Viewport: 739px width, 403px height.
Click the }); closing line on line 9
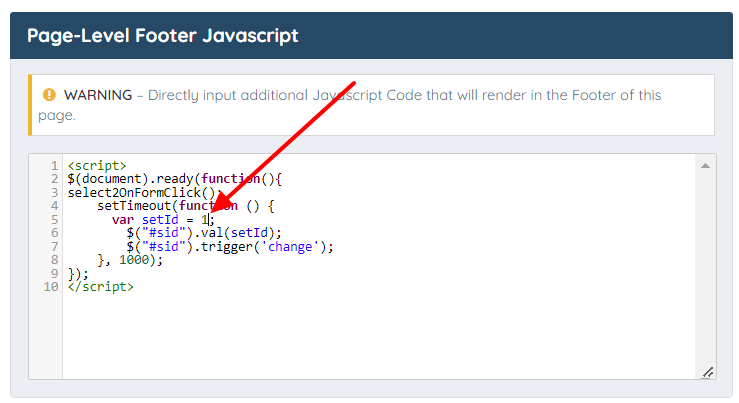[x=78, y=273]
